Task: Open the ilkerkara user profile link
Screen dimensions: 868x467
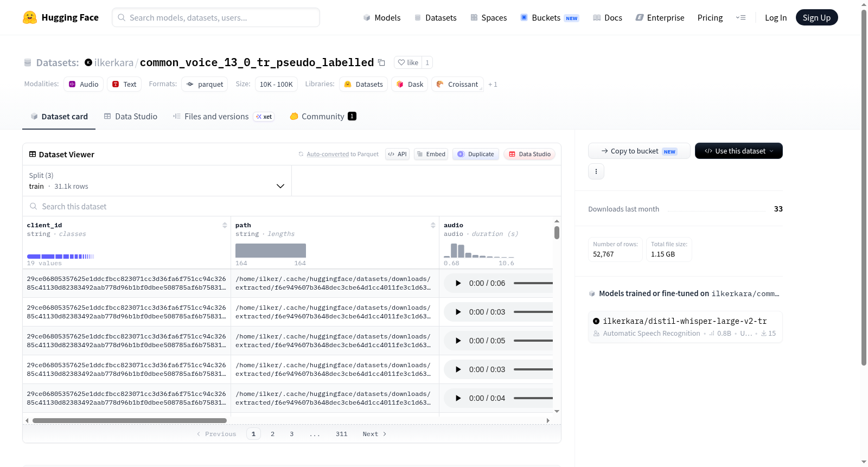Action: coord(114,62)
